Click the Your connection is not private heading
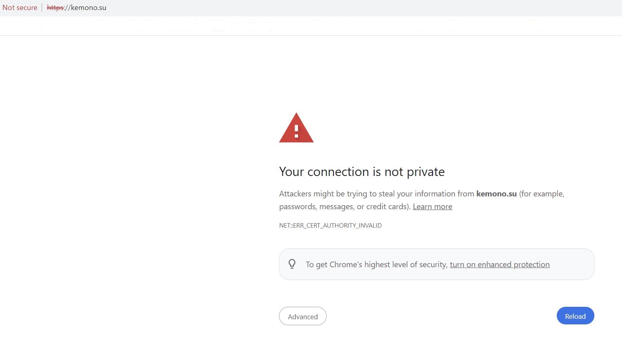The width and height of the screenshot is (622, 364). click(x=362, y=172)
